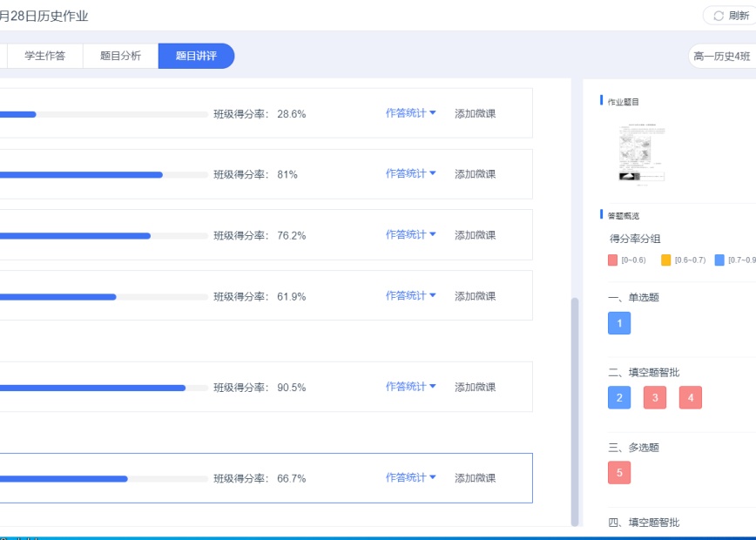Click the 刷新 refresh button
The height and width of the screenshot is (540, 756).
[730, 16]
